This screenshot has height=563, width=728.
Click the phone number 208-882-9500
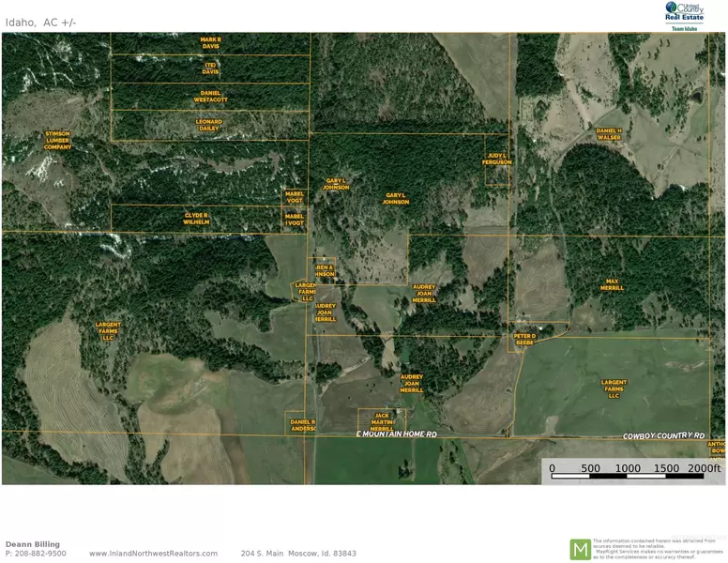pyautogui.click(x=40, y=554)
